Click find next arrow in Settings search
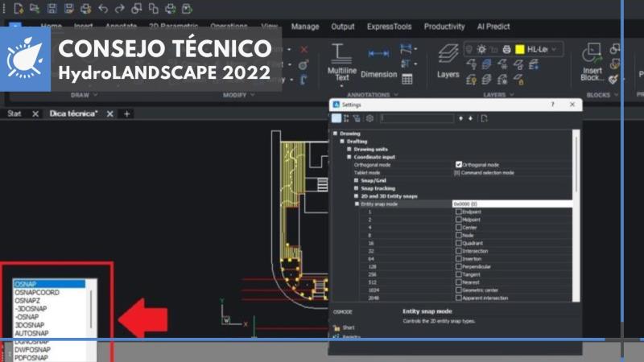 [471, 118]
